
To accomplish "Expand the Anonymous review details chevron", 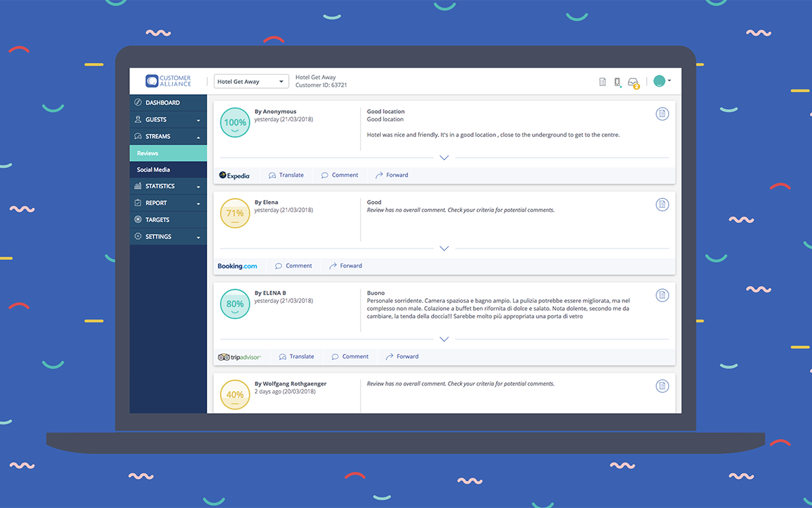I will click(444, 158).
